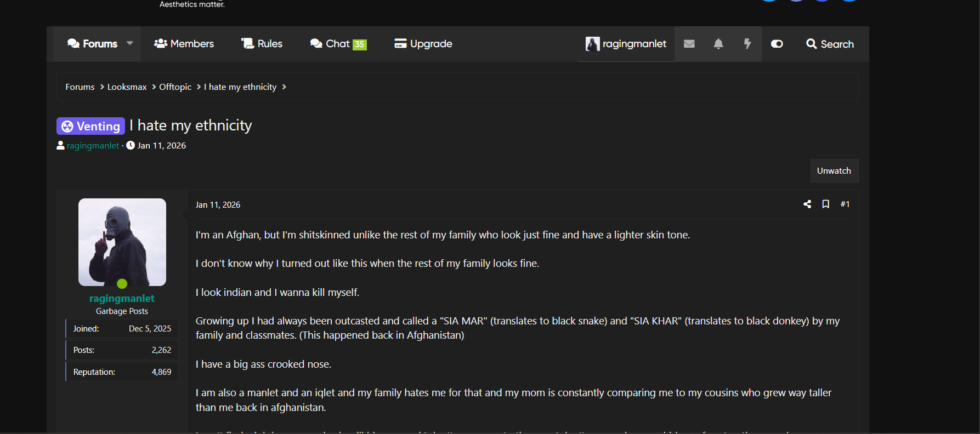
Task: Click chevron after thread title breadcrumb
Action: [x=284, y=87]
